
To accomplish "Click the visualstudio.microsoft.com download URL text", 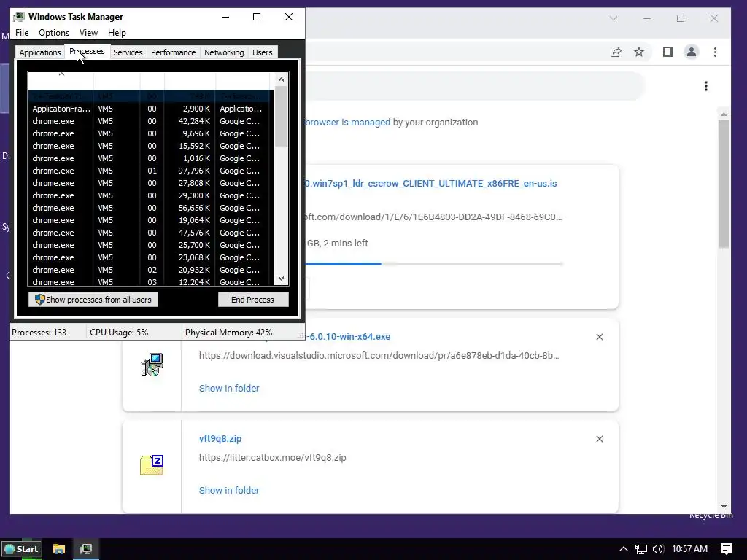I will (x=379, y=356).
